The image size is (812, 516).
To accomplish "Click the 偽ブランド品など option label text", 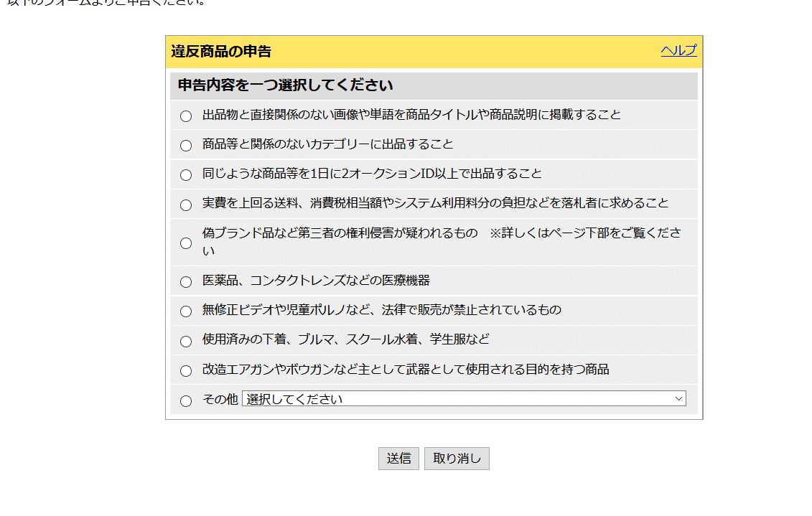I will click(340, 233).
